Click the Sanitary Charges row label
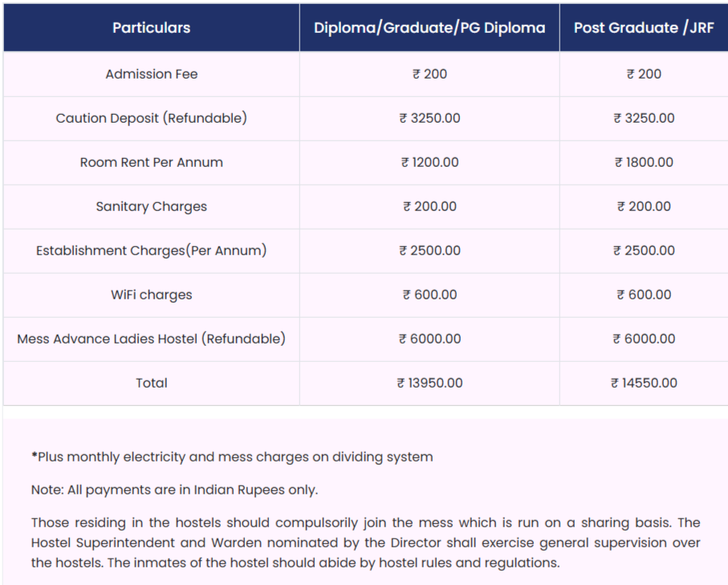Viewport: 728px width, 585px height. [x=151, y=206]
